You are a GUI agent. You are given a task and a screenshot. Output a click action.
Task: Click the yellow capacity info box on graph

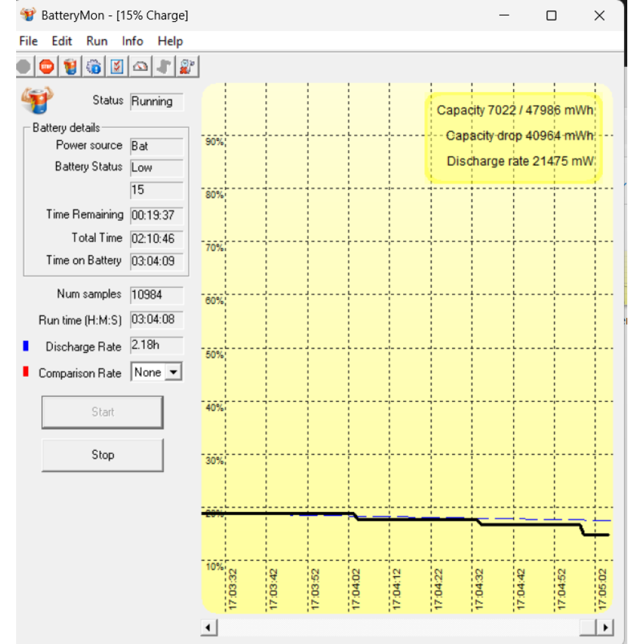tap(513, 137)
